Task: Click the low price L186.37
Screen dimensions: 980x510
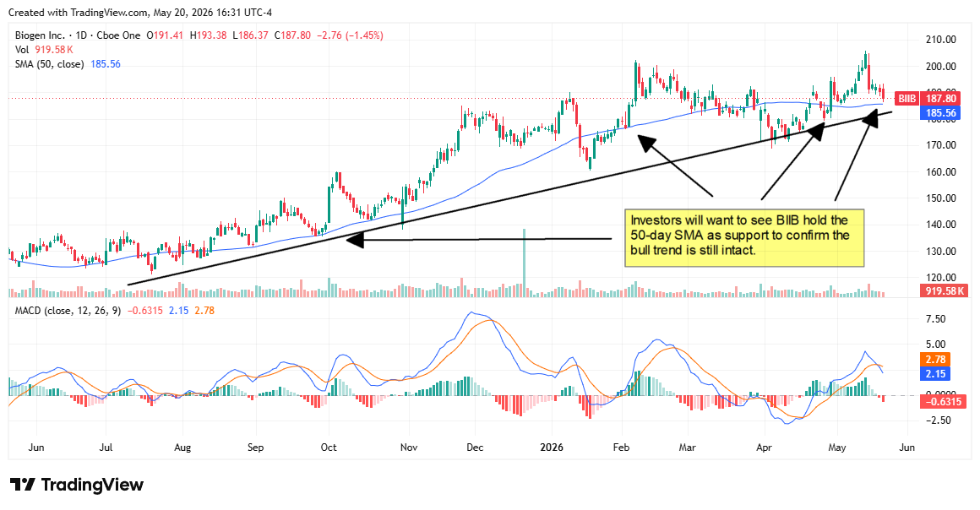Action: [x=250, y=35]
